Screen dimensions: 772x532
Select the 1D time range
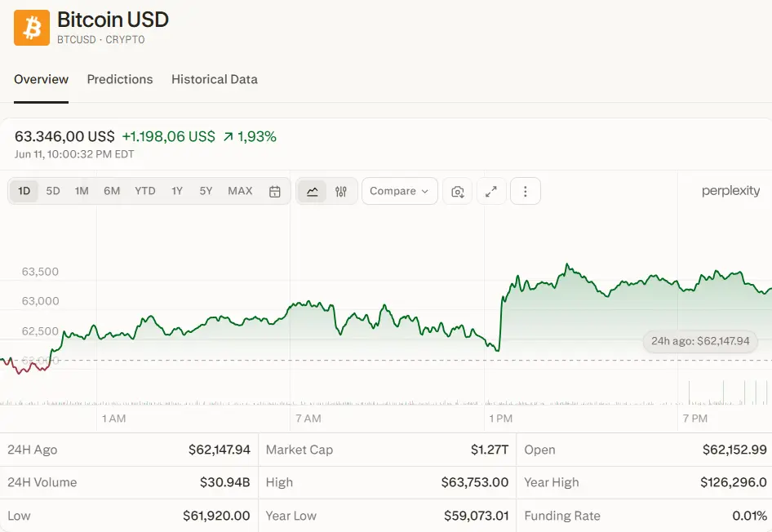tap(24, 191)
